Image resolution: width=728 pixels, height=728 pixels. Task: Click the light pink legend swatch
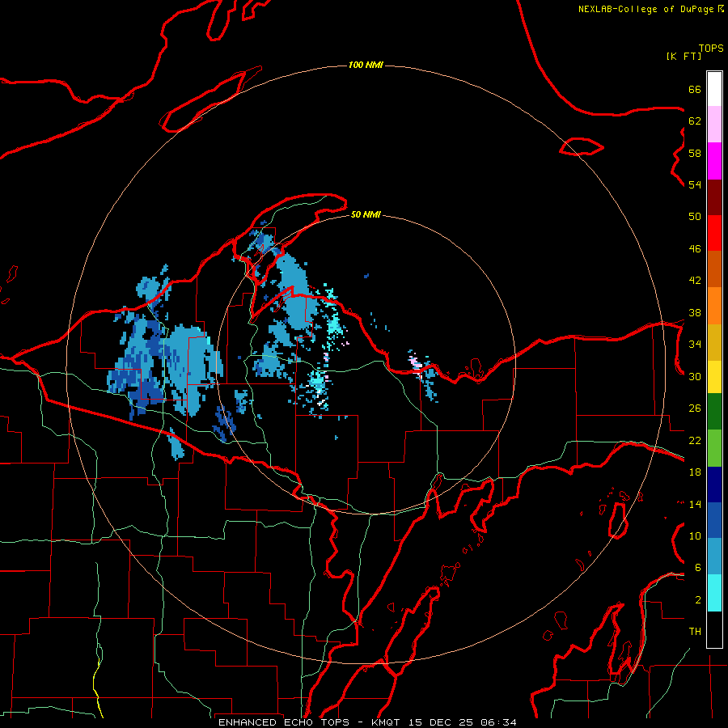click(x=714, y=125)
